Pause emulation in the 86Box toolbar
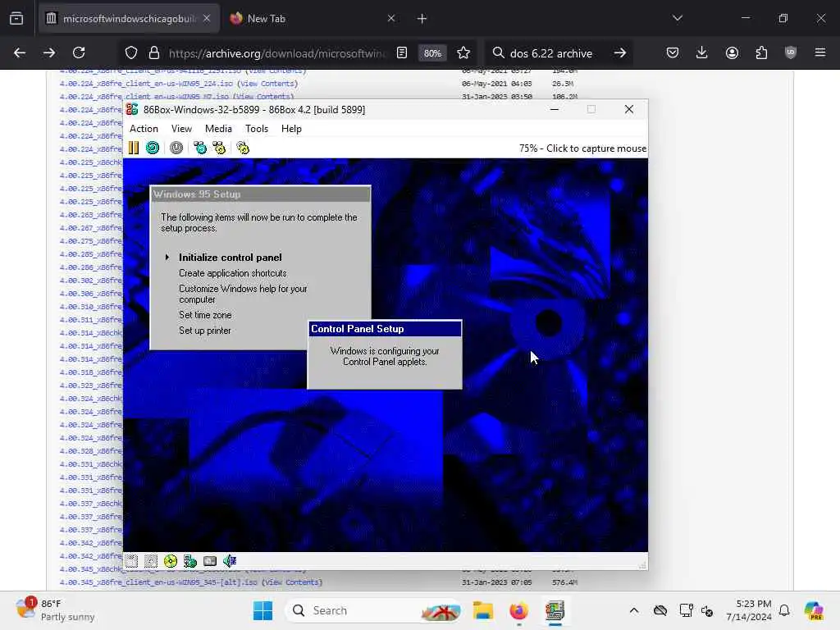The height and width of the screenshot is (630, 840). tap(134, 148)
